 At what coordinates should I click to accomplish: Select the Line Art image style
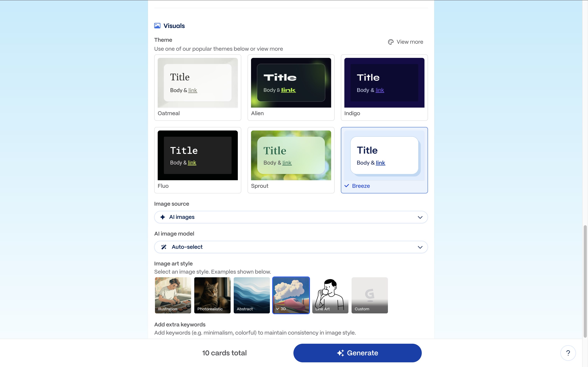[330, 295]
